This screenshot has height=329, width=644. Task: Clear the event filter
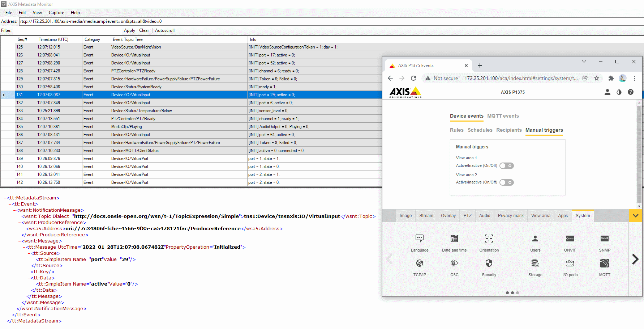tap(144, 30)
